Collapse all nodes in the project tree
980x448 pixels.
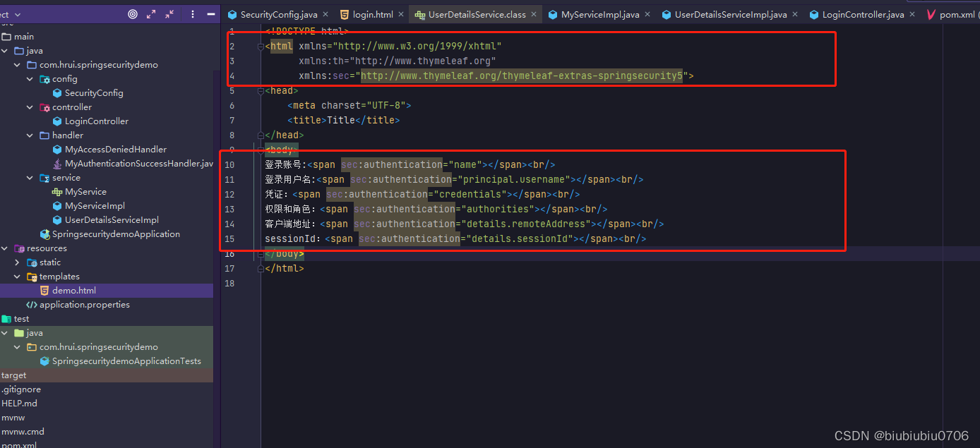pos(169,14)
